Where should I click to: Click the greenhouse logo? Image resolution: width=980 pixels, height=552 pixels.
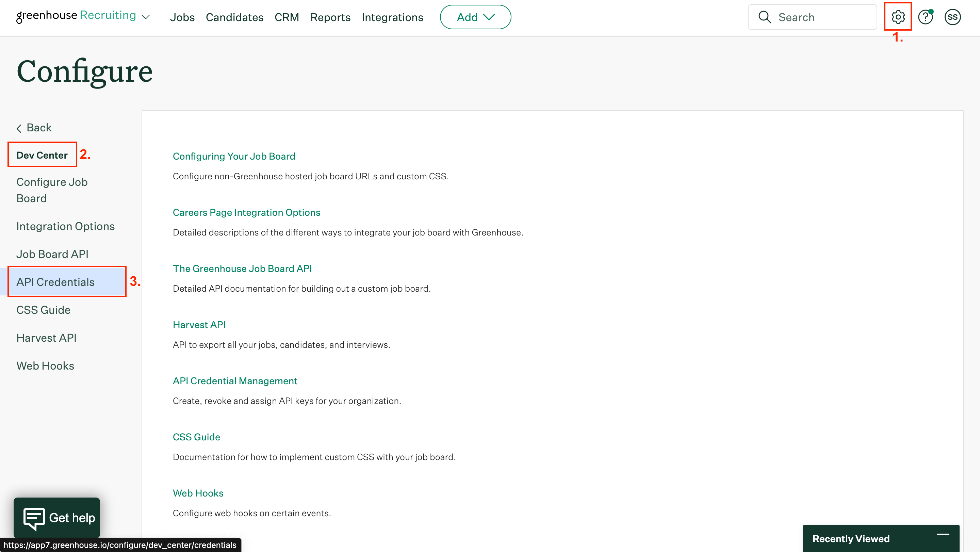[x=46, y=16]
